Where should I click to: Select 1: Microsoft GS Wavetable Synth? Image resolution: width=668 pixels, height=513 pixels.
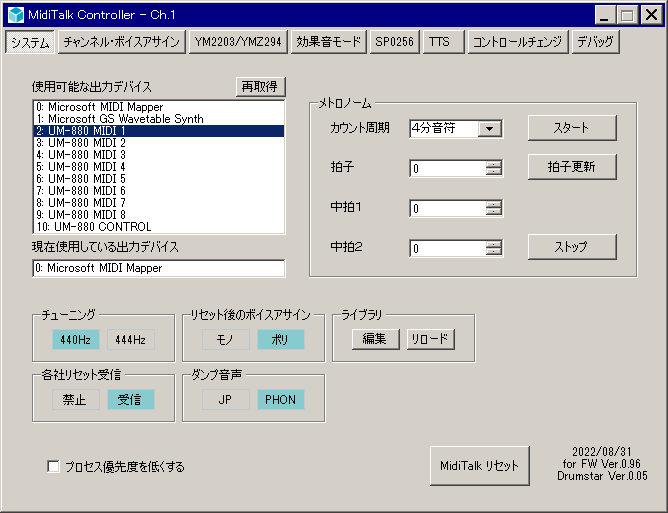click(158, 119)
